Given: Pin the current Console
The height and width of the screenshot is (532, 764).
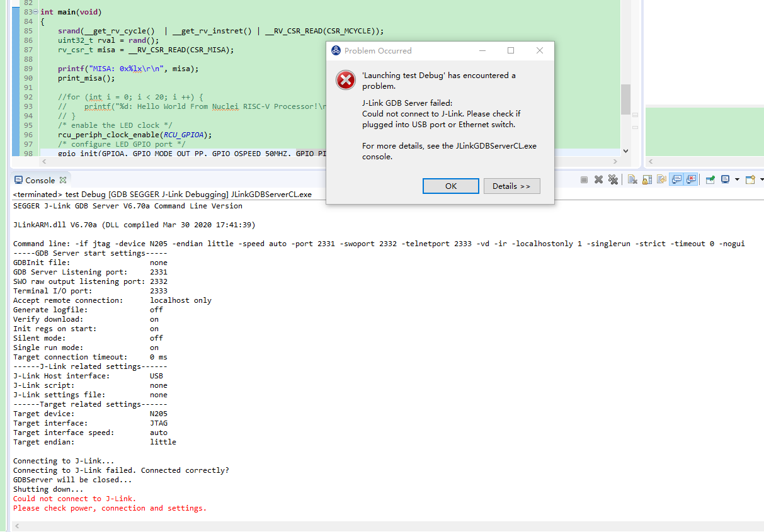Looking at the screenshot, I should point(710,179).
